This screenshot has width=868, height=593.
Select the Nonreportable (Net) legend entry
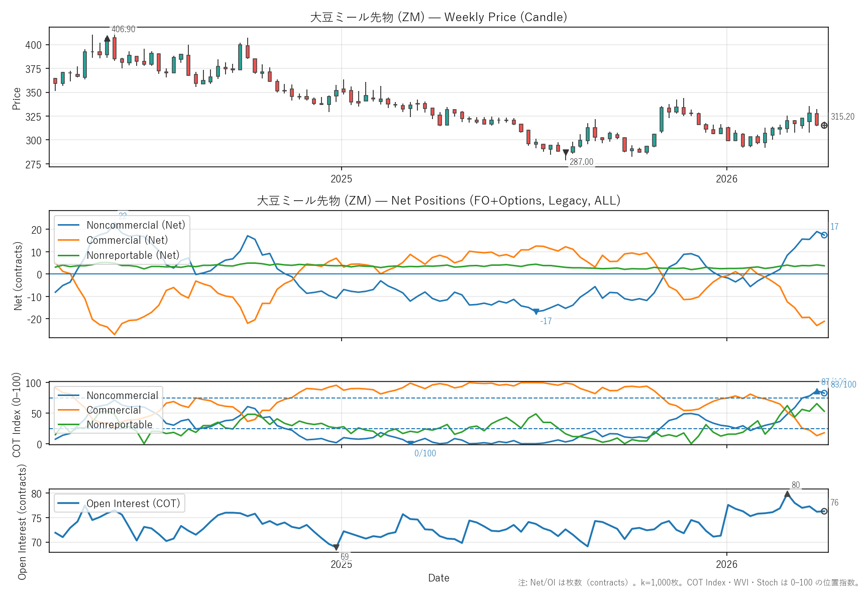(133, 255)
